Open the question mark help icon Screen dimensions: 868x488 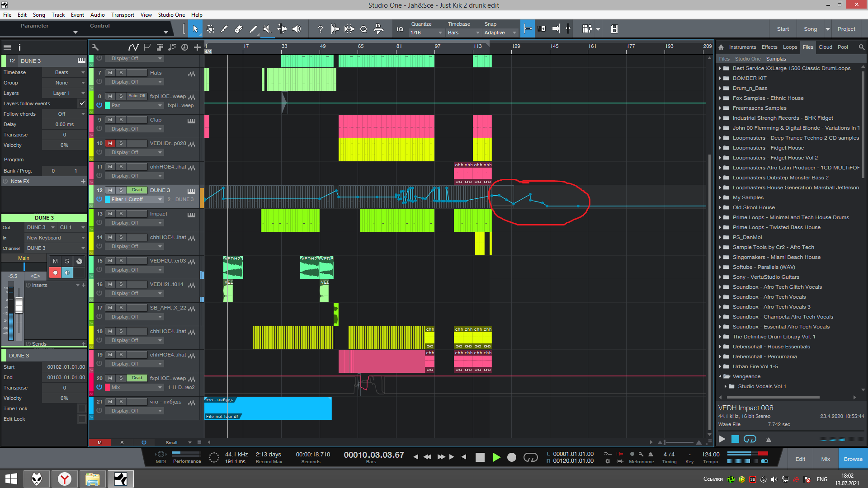(321, 29)
